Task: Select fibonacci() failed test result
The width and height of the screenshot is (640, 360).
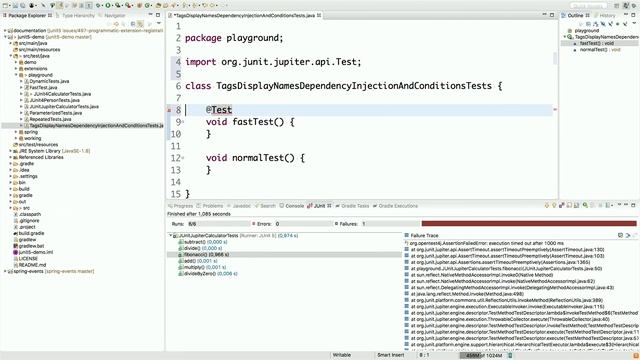Action: (x=284, y=255)
